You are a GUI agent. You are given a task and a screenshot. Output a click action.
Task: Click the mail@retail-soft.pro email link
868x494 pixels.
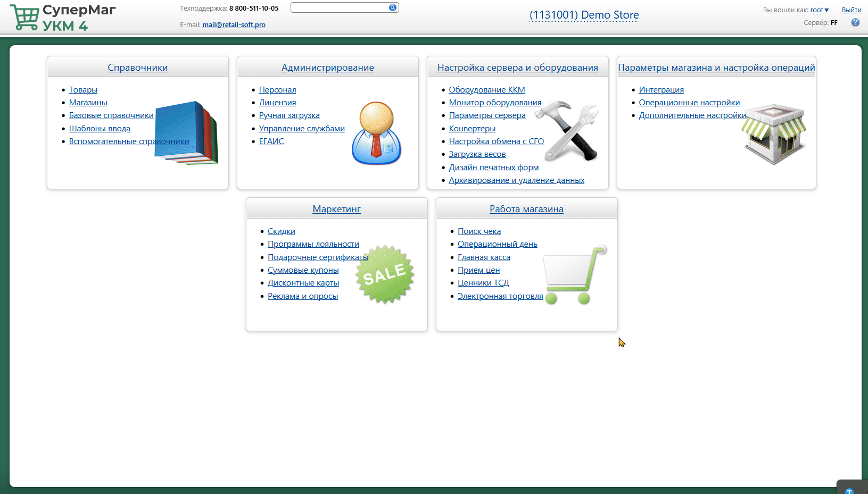234,25
